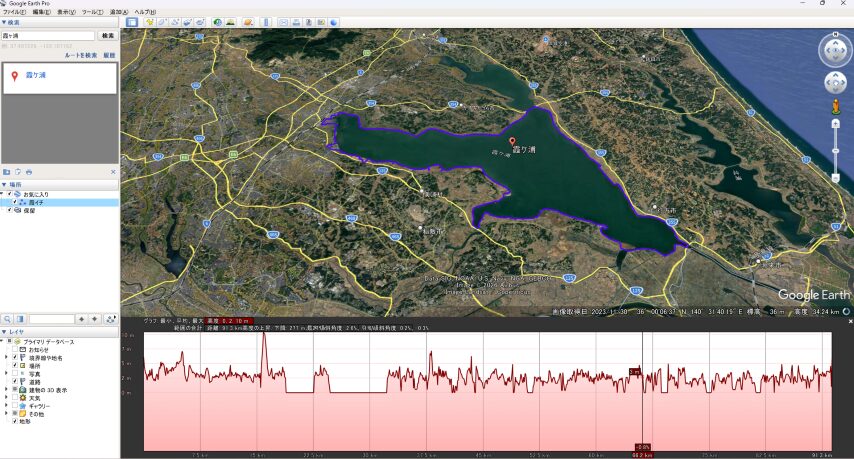Click the email icon in toolbar
Viewport: 854px width, 459px height.
pos(282,21)
